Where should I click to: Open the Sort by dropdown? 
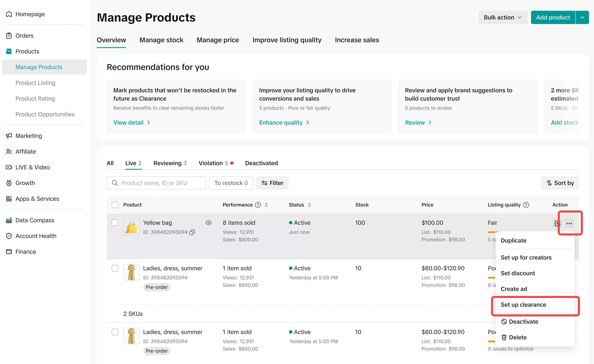[560, 183]
